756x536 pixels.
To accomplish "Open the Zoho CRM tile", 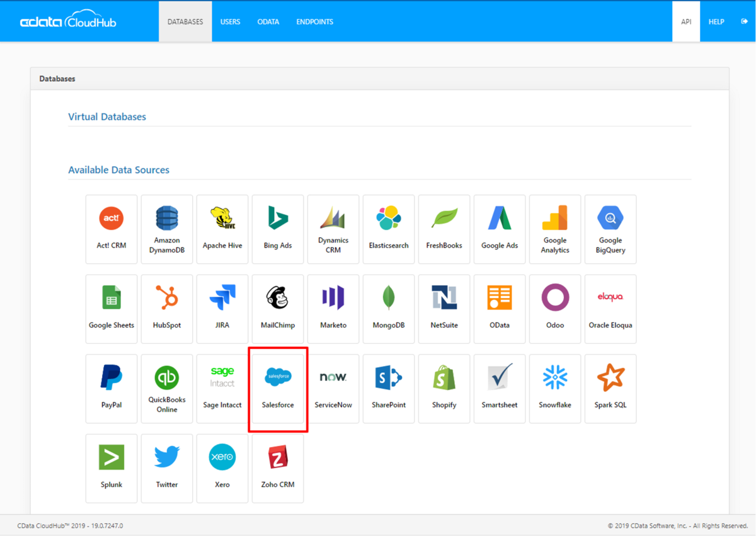I will click(278, 468).
